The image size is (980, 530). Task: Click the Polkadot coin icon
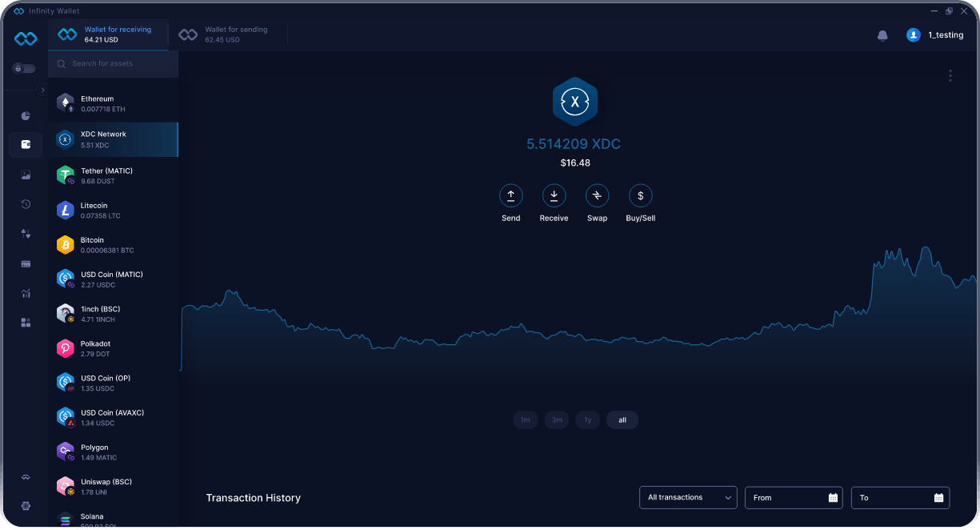pyautogui.click(x=66, y=348)
